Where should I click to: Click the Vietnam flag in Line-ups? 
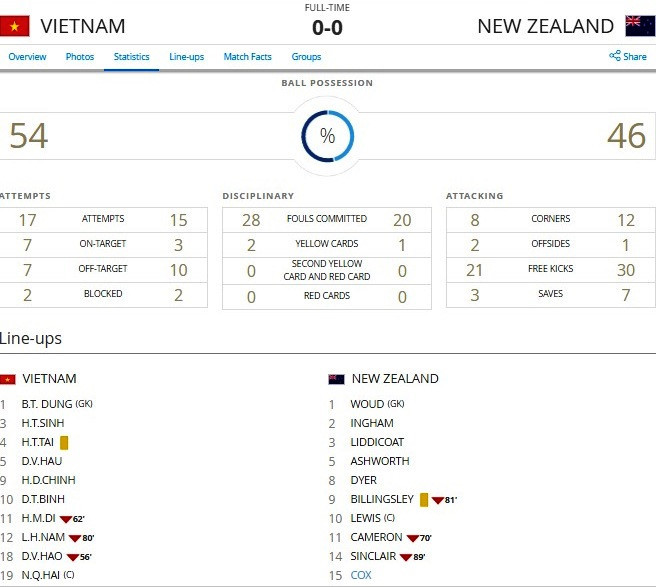8,379
